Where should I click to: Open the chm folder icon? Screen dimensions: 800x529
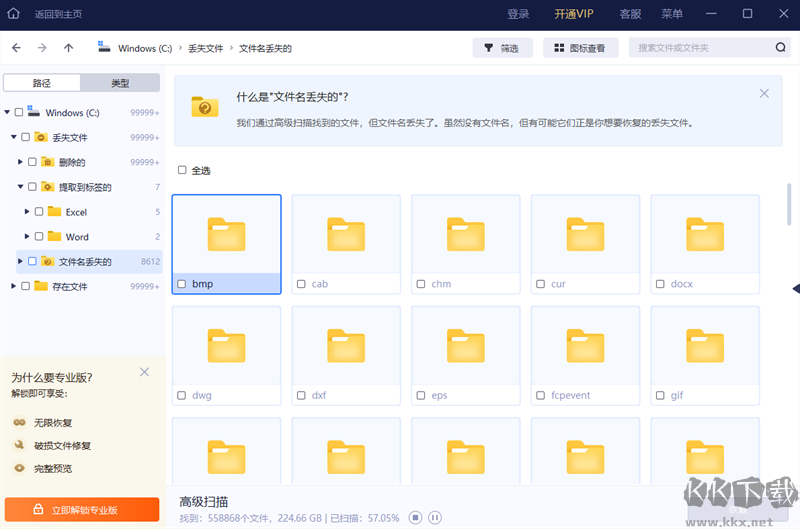click(x=466, y=235)
